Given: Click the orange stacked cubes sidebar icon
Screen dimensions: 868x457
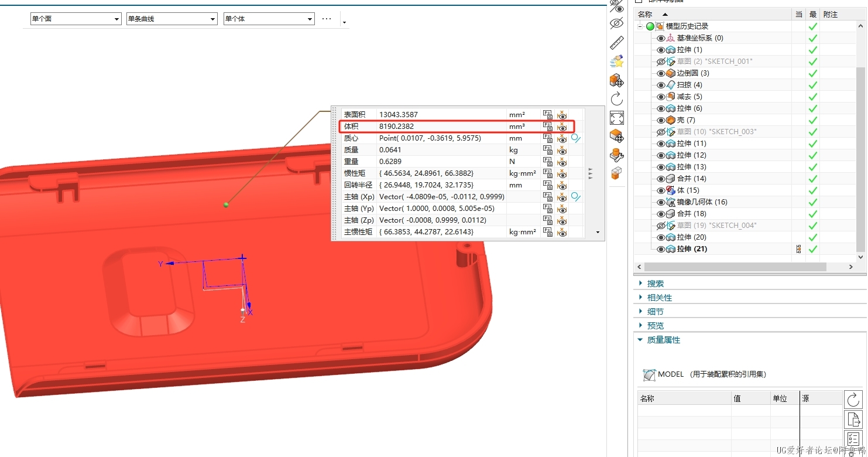Looking at the screenshot, I should [x=616, y=173].
